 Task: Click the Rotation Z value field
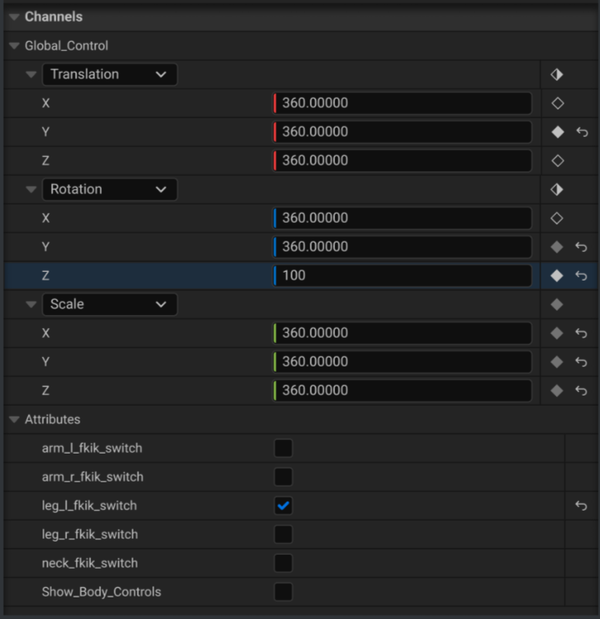tap(403, 275)
